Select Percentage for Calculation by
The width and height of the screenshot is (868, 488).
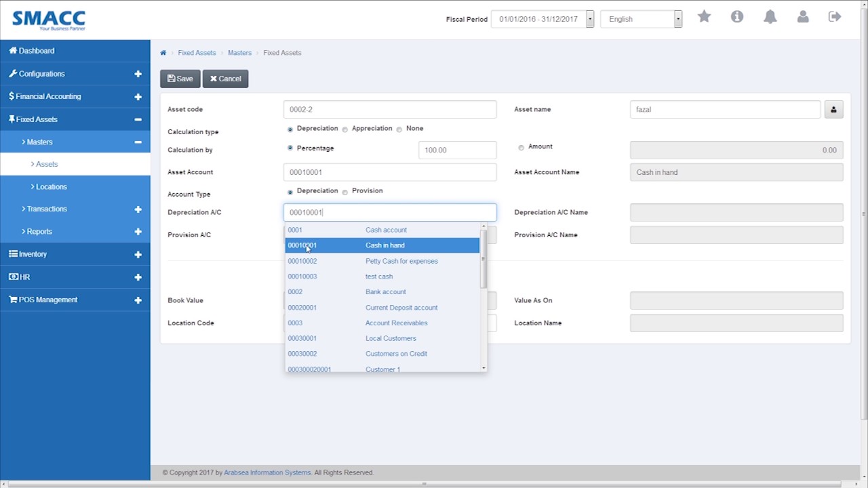coord(290,148)
